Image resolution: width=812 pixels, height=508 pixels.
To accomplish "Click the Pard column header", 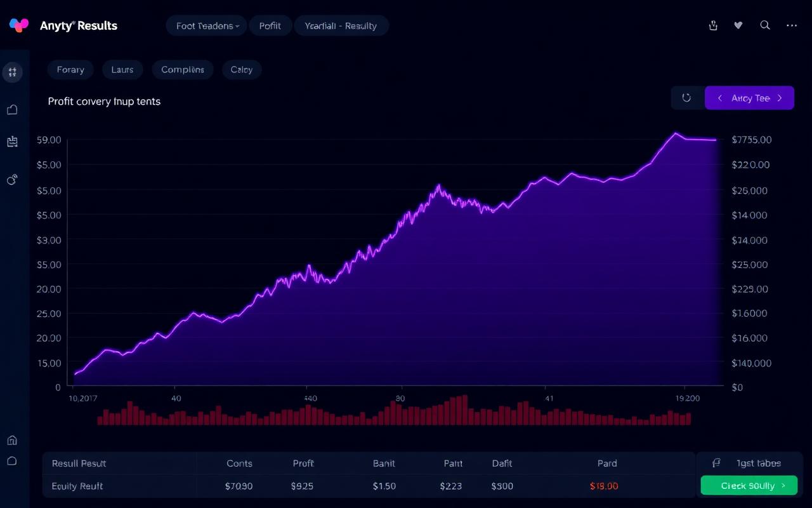I will tap(607, 464).
